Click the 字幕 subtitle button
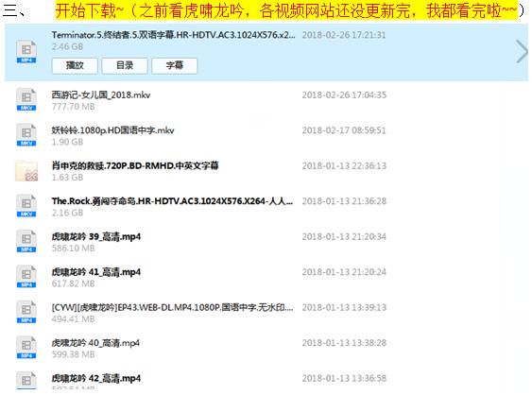 [175, 65]
